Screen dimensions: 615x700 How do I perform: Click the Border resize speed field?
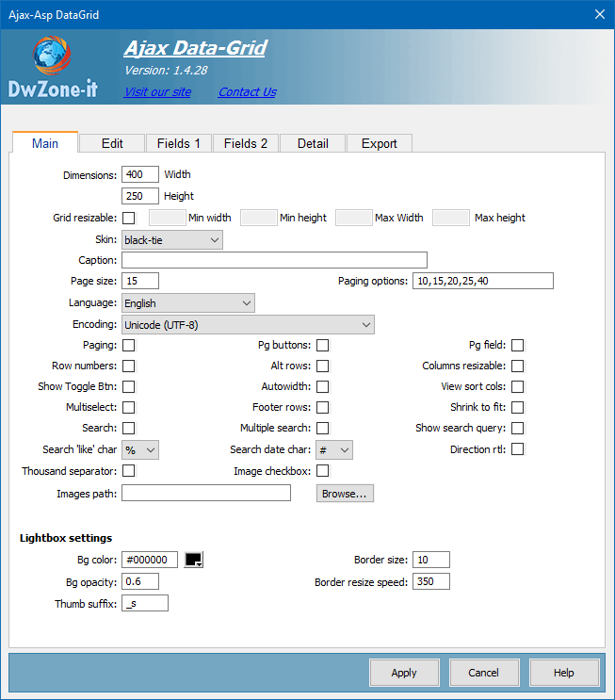[x=431, y=581]
